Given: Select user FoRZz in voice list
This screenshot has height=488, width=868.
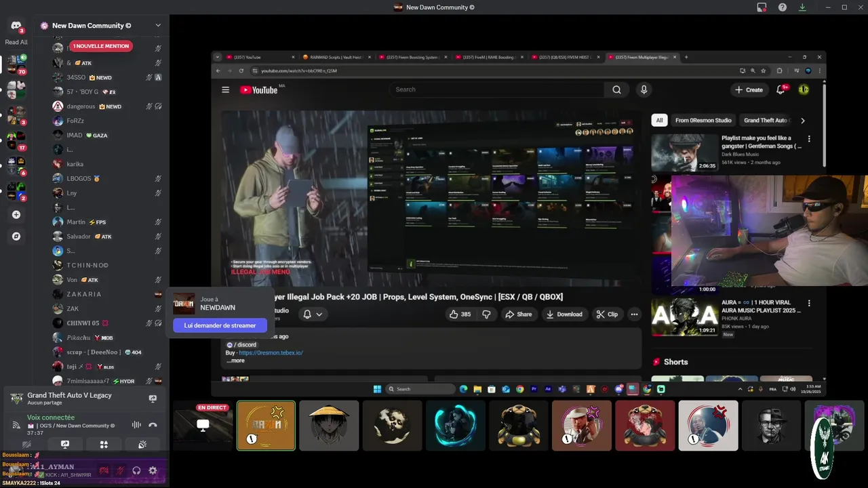Looking at the screenshot, I should pyautogui.click(x=75, y=121).
